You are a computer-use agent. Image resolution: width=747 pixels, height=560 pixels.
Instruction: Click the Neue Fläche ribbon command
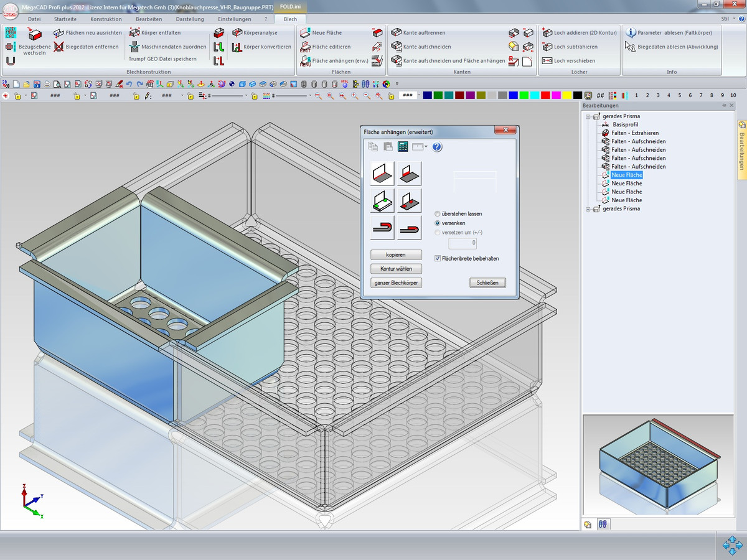pyautogui.click(x=321, y=32)
